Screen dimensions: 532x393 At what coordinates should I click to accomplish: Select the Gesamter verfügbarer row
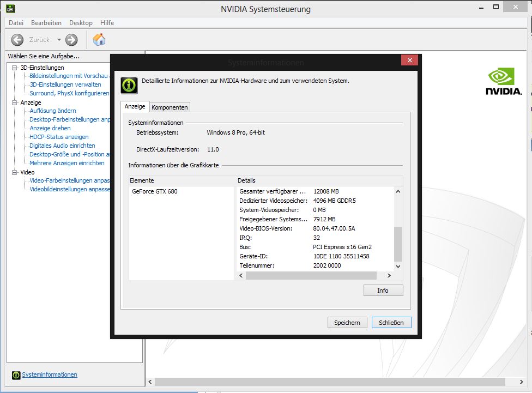click(x=316, y=191)
